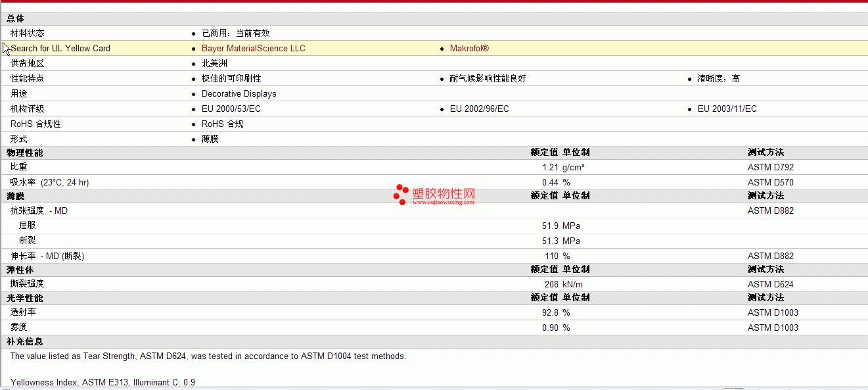Select the 材料状态 row label
868x390 pixels.
point(28,33)
